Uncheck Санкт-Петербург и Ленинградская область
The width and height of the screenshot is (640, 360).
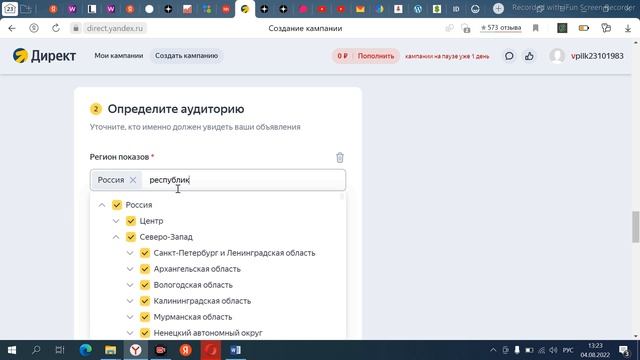144,253
